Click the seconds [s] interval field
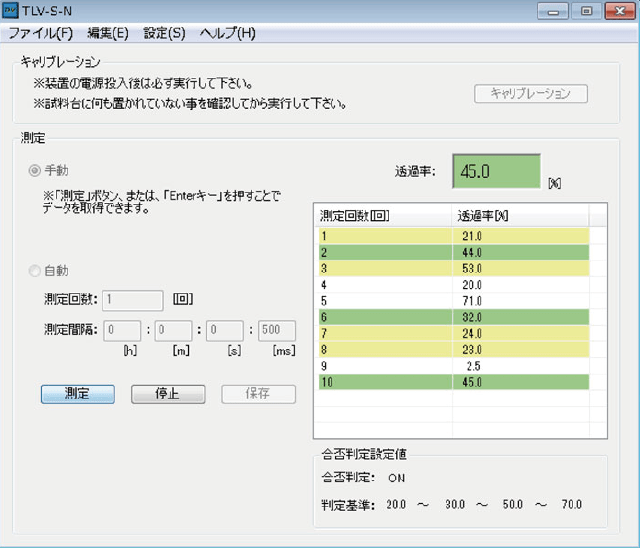 pyautogui.click(x=225, y=331)
